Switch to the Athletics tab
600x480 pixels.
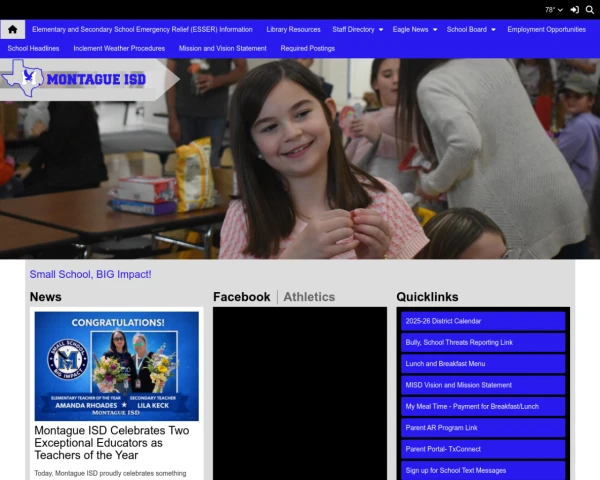pos(309,297)
